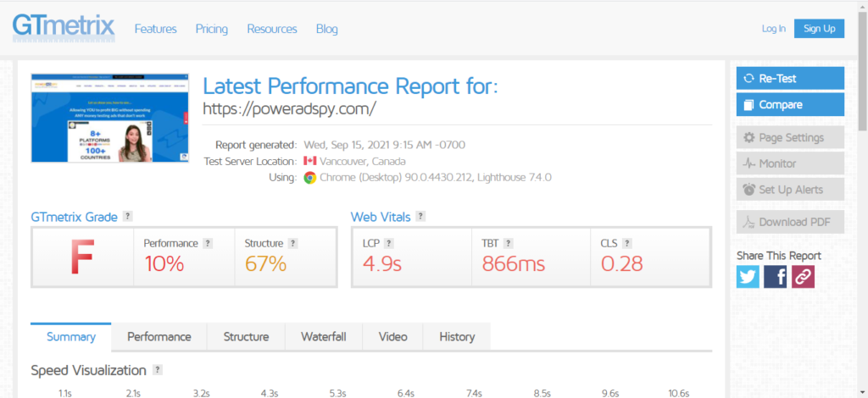The image size is (868, 398).
Task: Click the F grade
Action: click(82, 257)
